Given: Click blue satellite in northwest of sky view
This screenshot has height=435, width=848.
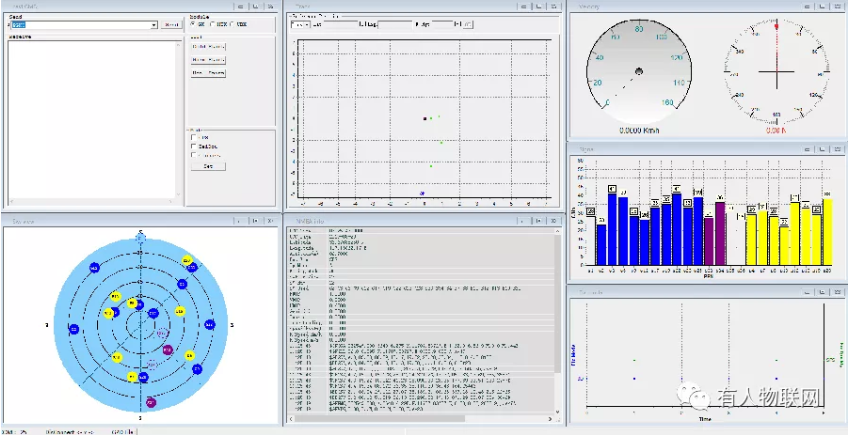Looking at the screenshot, I should [94, 268].
